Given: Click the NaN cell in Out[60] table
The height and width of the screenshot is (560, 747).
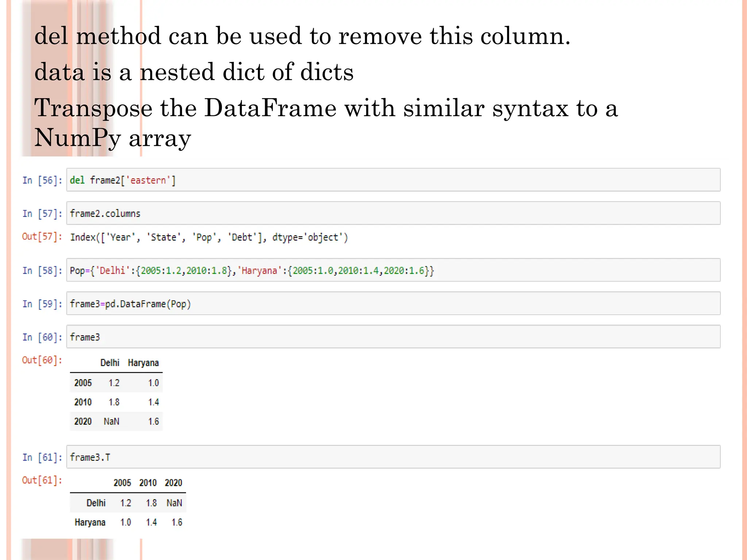Looking at the screenshot, I should point(111,421).
